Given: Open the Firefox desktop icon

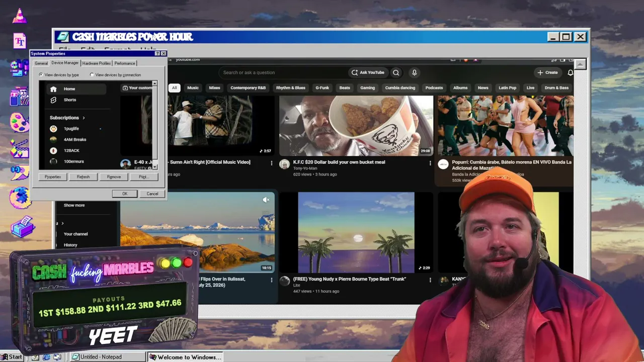Looking at the screenshot, I should (x=20, y=198).
